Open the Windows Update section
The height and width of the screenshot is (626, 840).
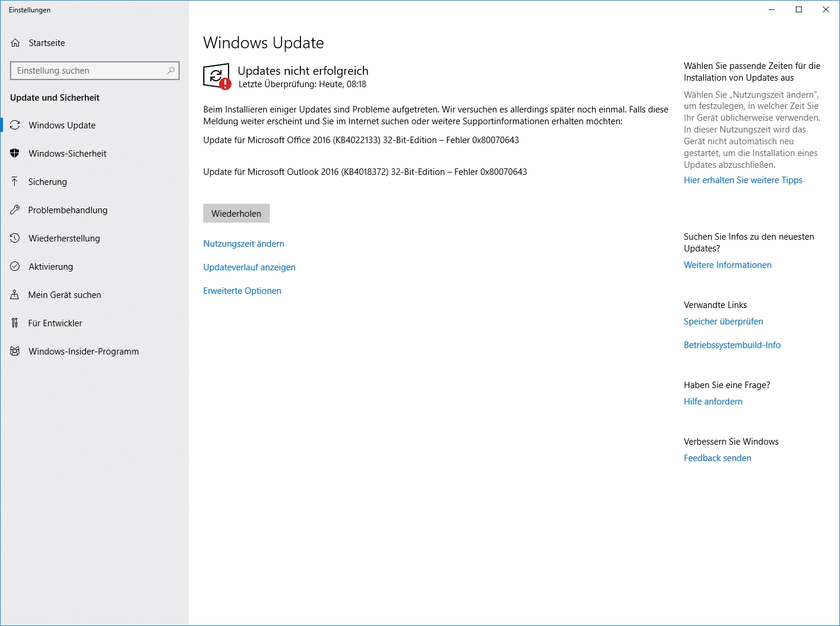tap(95, 125)
